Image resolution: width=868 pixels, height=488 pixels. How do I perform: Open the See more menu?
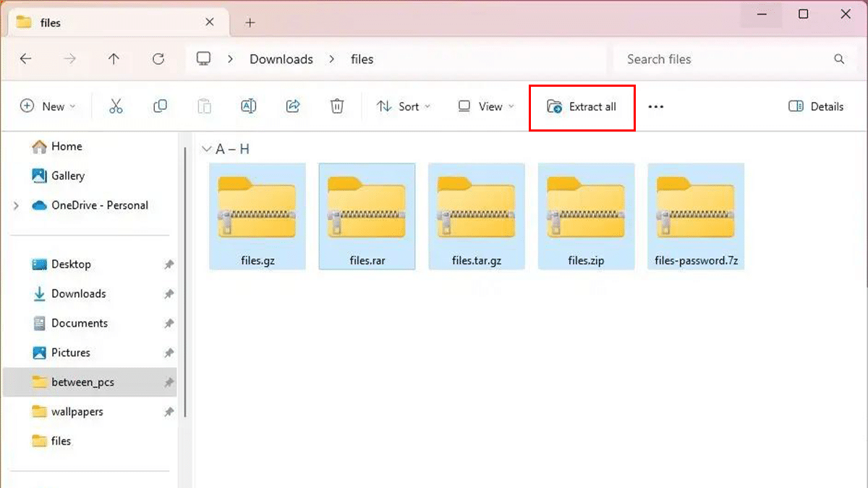655,106
